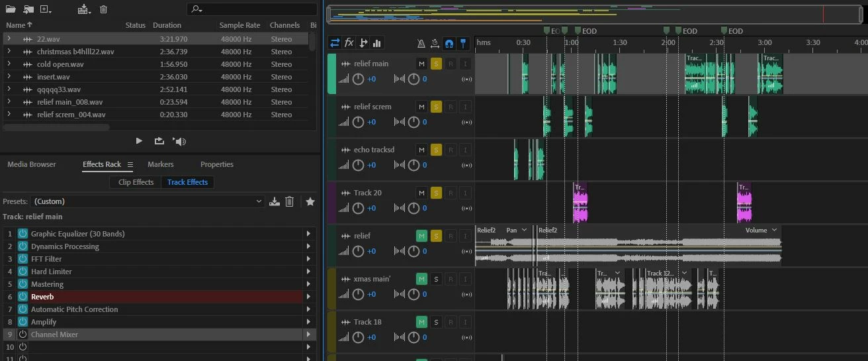Open the New File icon menu

click(46, 9)
